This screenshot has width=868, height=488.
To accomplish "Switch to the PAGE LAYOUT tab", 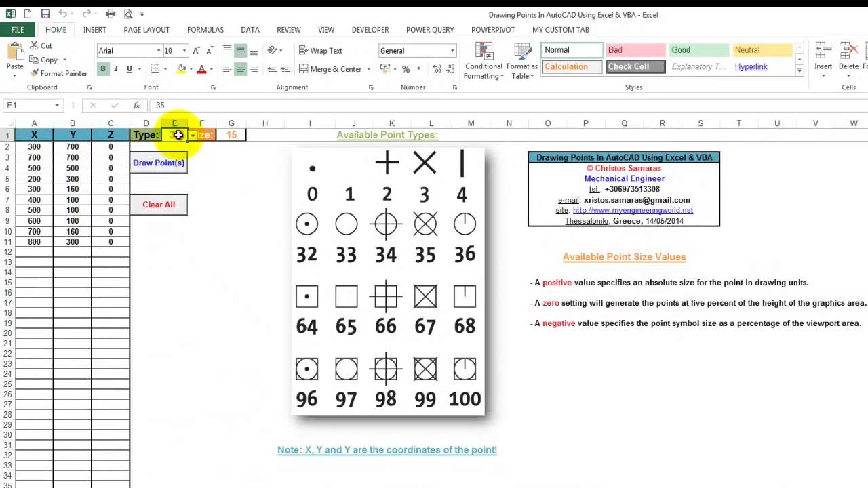I will 146,30.
